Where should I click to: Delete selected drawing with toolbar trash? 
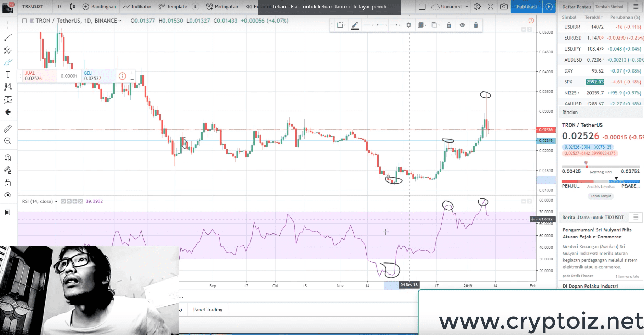pos(476,25)
